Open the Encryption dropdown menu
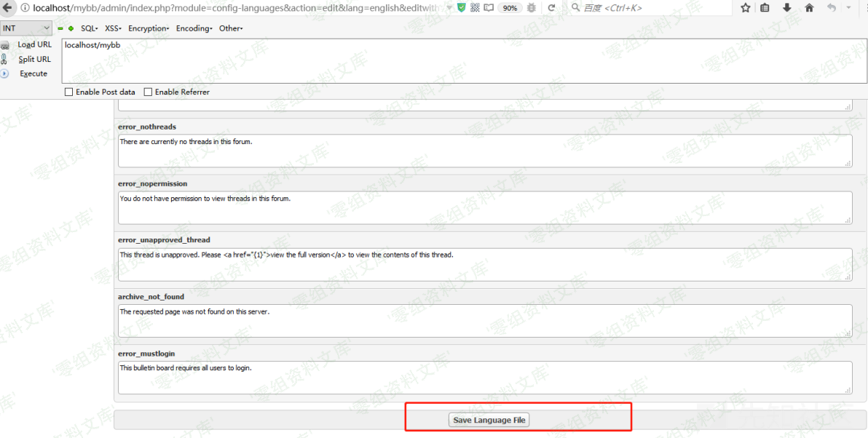The width and height of the screenshot is (868, 438). 149,28
